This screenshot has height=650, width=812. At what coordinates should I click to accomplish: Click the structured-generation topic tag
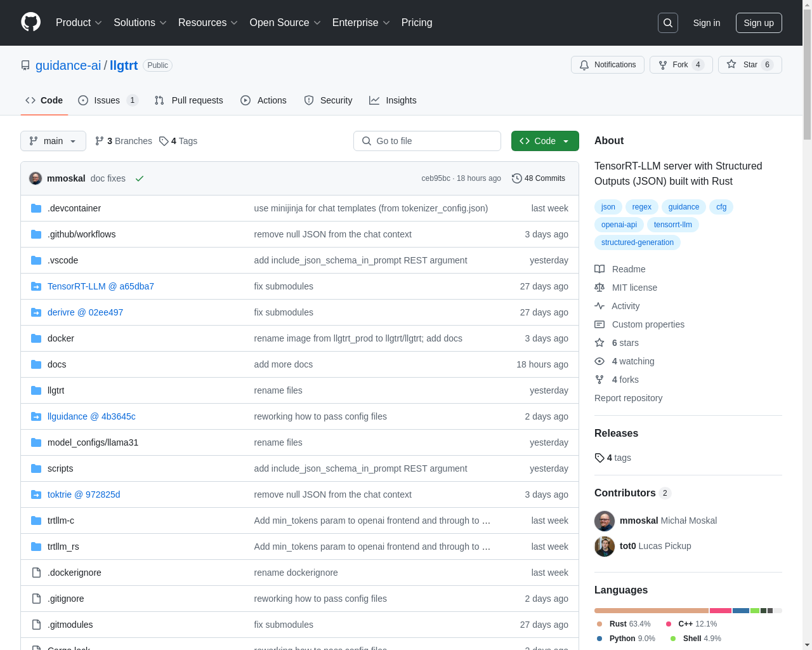click(638, 242)
